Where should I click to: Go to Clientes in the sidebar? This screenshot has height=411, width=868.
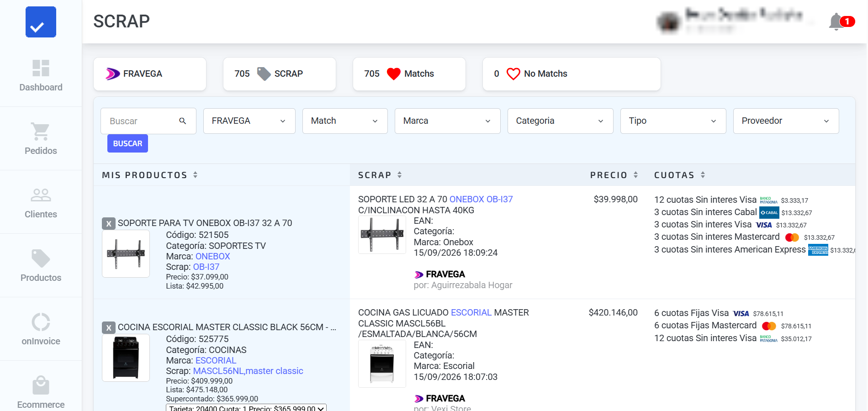41,202
